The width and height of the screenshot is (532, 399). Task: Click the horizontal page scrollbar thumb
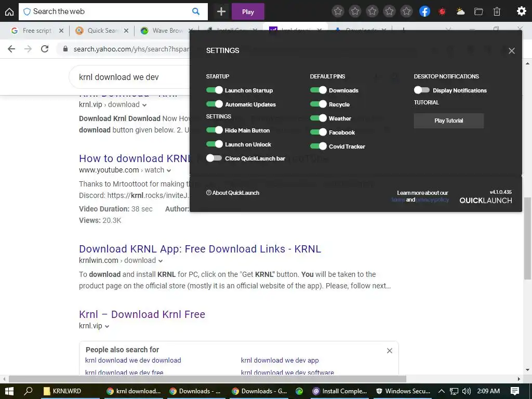click(x=207, y=379)
